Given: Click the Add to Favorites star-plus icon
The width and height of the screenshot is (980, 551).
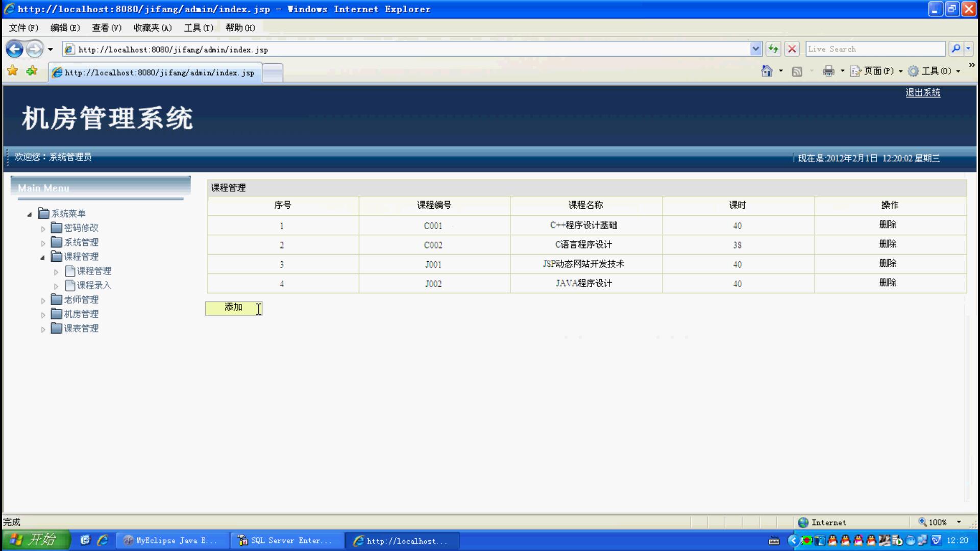Looking at the screenshot, I should tap(32, 71).
